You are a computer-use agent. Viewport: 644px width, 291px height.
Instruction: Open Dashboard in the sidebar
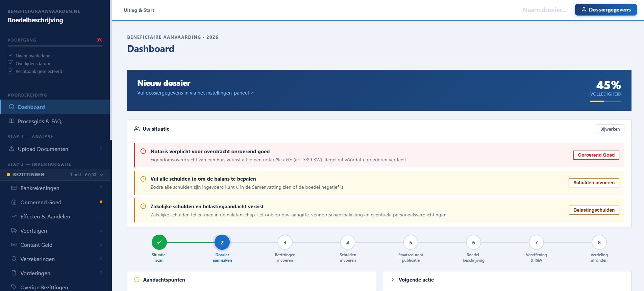(x=55, y=107)
